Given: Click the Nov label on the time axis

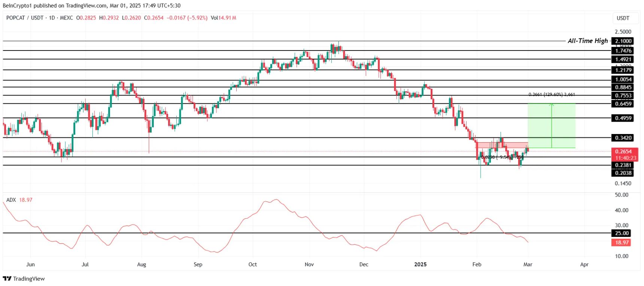Looking at the screenshot, I should click(x=309, y=264).
